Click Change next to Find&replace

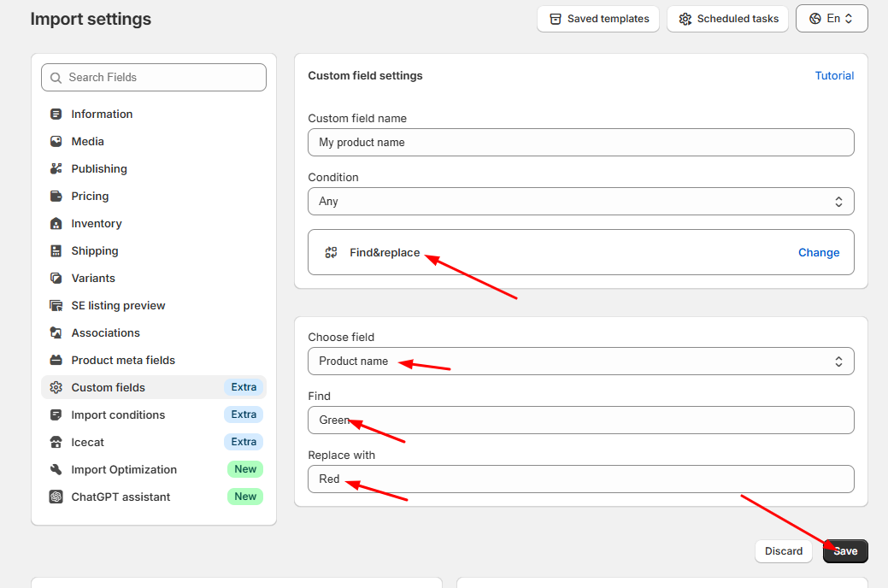[x=819, y=253]
